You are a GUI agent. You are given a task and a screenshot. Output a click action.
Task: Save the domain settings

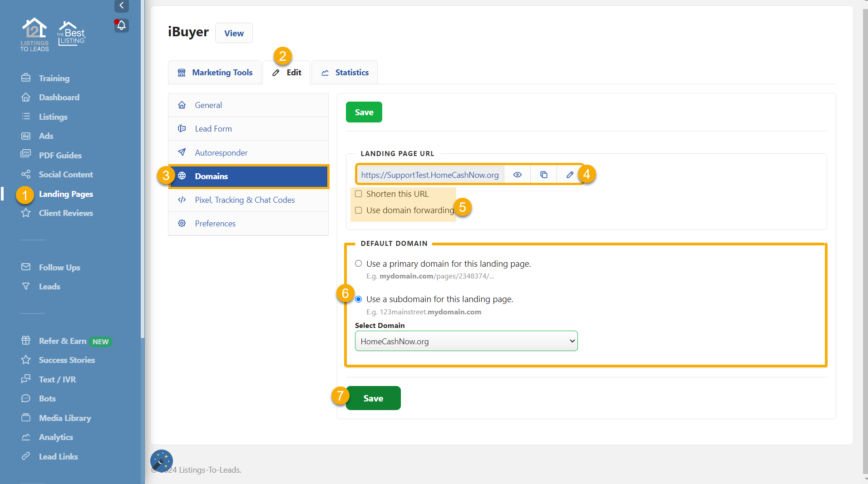pos(373,398)
